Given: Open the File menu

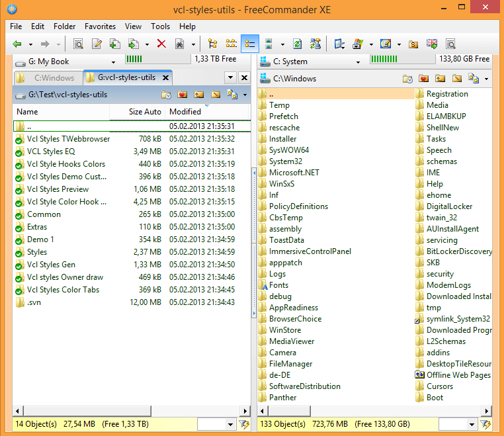Looking at the screenshot, I should point(16,26).
